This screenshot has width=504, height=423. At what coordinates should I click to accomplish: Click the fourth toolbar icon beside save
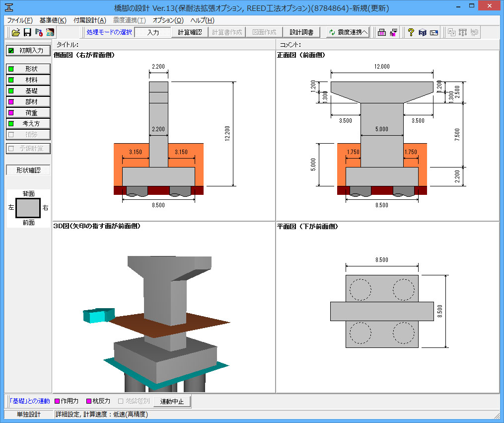coord(50,32)
